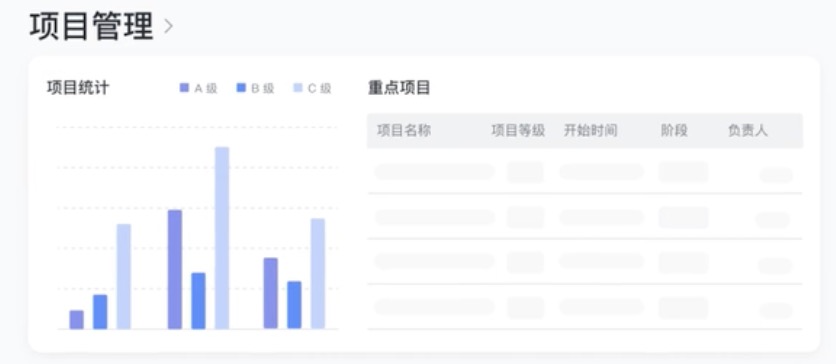Select the tallest A 级 bar in chart
This screenshot has width=836, height=364.
tap(175, 269)
